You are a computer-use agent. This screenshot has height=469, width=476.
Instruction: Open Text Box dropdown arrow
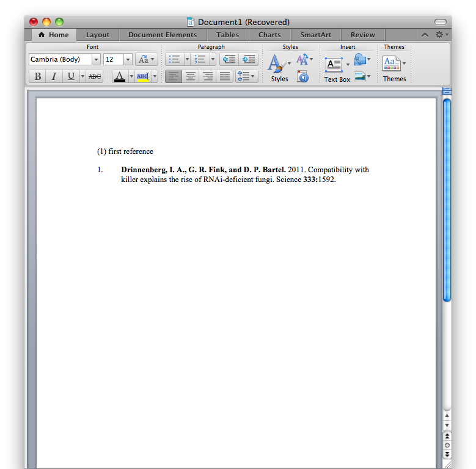[x=348, y=64]
